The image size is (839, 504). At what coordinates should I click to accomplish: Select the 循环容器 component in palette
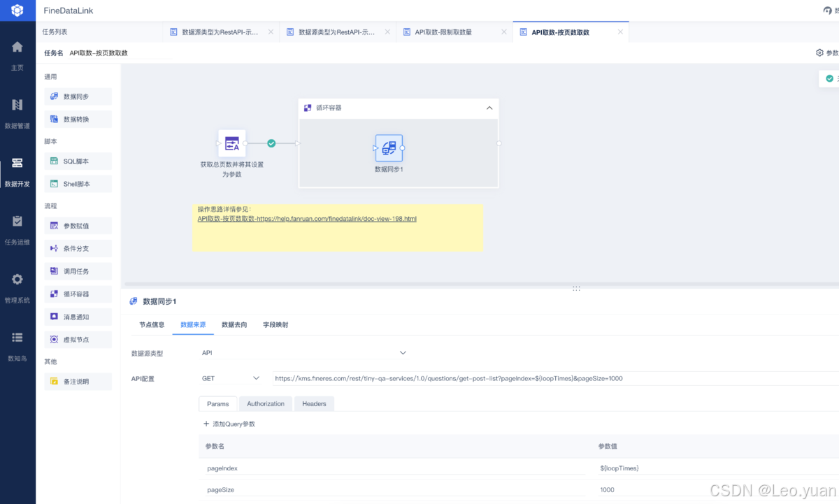(x=78, y=294)
